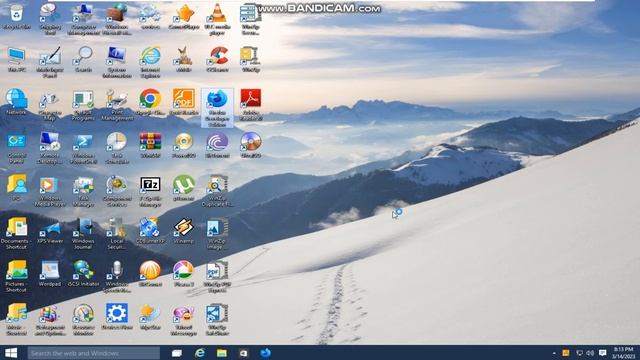Open Local Security Policy shortcut
The height and width of the screenshot is (360, 640).
[x=117, y=233]
